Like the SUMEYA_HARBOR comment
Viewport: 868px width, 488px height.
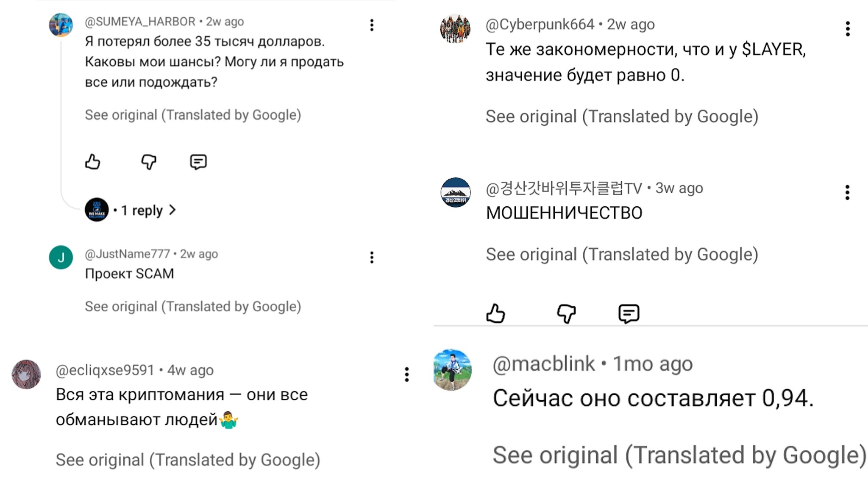(x=92, y=162)
